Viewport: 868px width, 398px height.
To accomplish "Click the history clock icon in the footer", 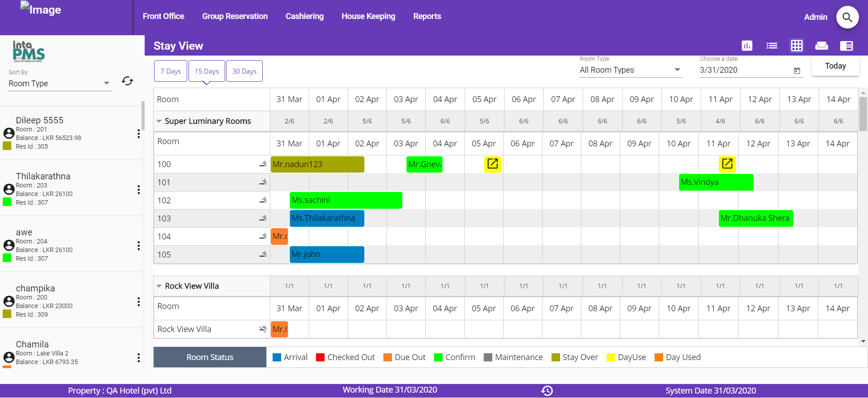I will [x=547, y=391].
